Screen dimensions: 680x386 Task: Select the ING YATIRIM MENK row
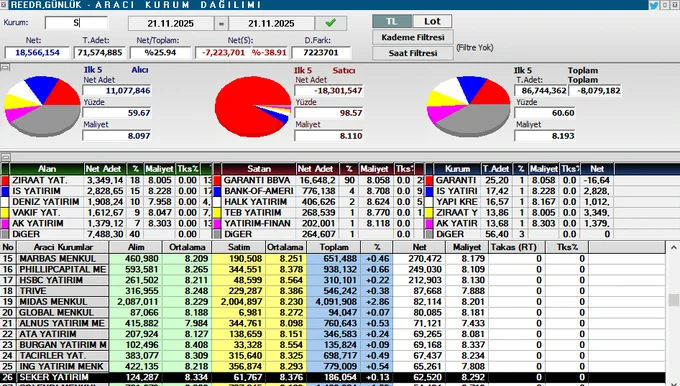(333, 366)
